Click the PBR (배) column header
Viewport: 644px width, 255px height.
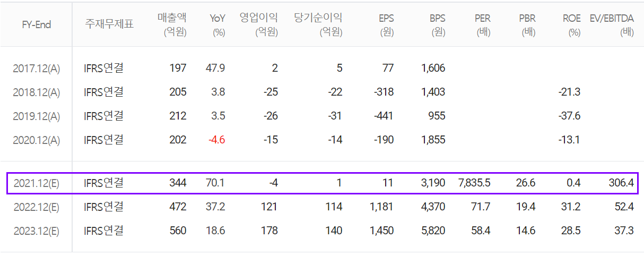click(x=527, y=24)
